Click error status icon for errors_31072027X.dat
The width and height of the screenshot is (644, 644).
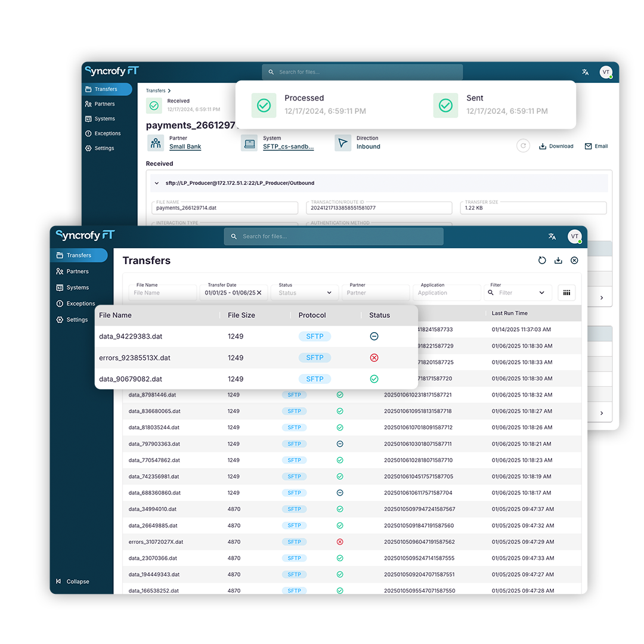pyautogui.click(x=340, y=541)
